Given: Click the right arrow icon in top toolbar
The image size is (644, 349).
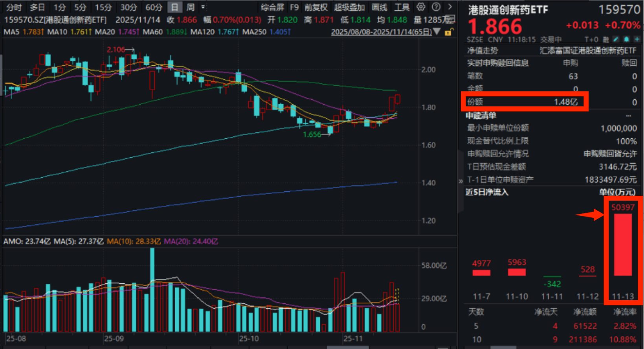Looking at the screenshot, I should pos(450,7).
